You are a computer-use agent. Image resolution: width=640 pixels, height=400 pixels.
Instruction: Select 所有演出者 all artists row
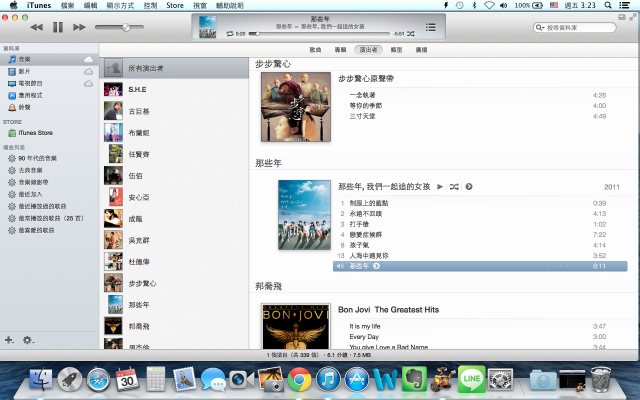(x=174, y=68)
